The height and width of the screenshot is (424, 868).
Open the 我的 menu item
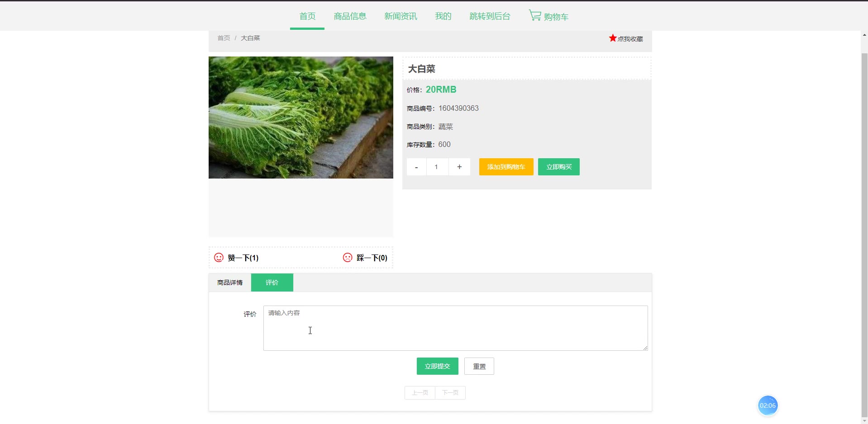[443, 16]
